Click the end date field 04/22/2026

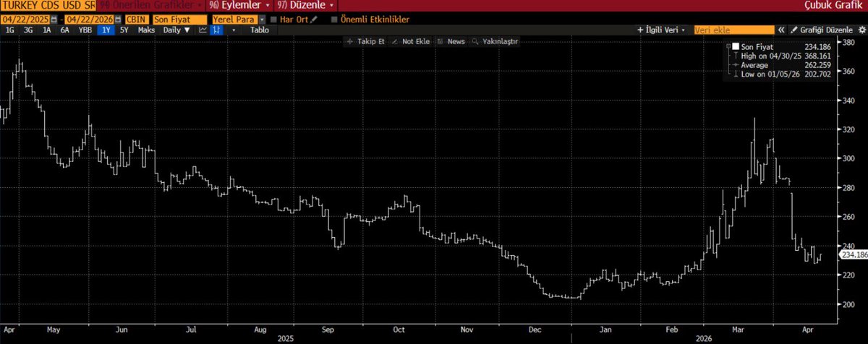pos(89,20)
